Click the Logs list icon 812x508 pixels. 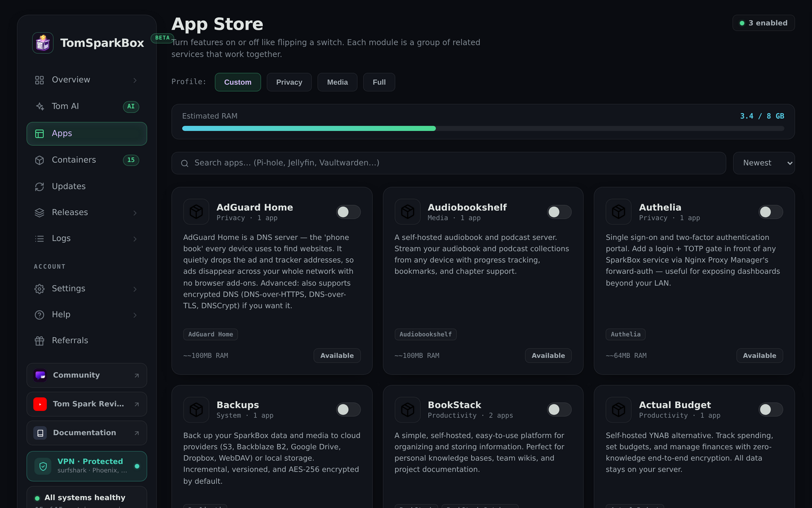point(40,239)
